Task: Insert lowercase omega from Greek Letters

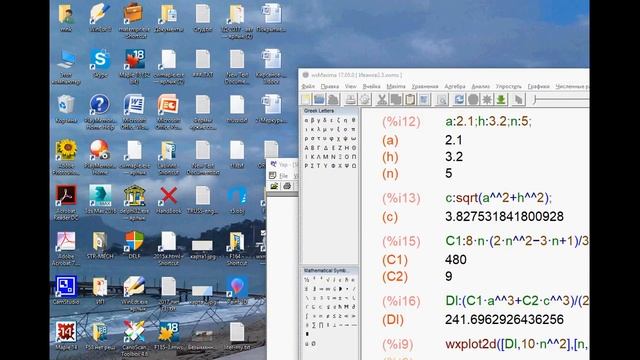Action: click(353, 138)
